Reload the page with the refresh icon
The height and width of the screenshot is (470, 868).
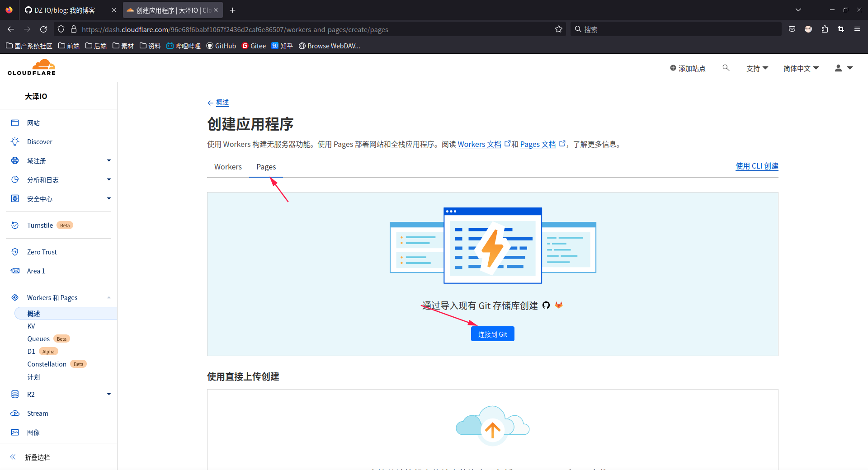pos(43,29)
